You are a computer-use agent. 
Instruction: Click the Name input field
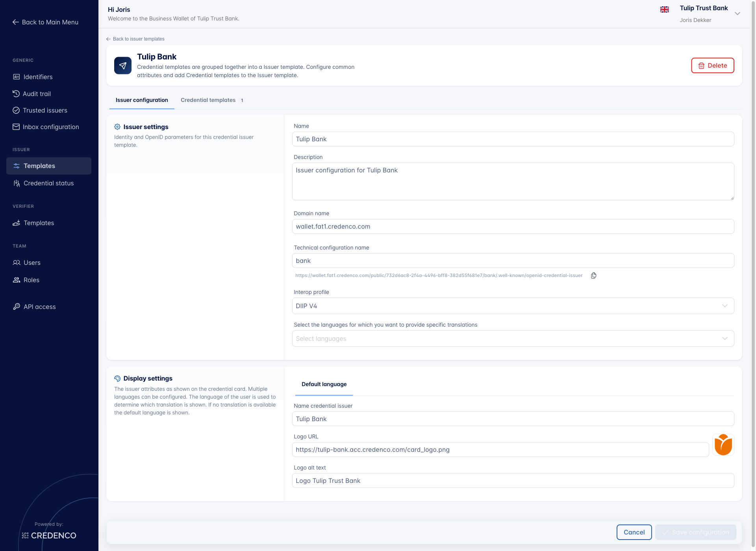(x=513, y=139)
